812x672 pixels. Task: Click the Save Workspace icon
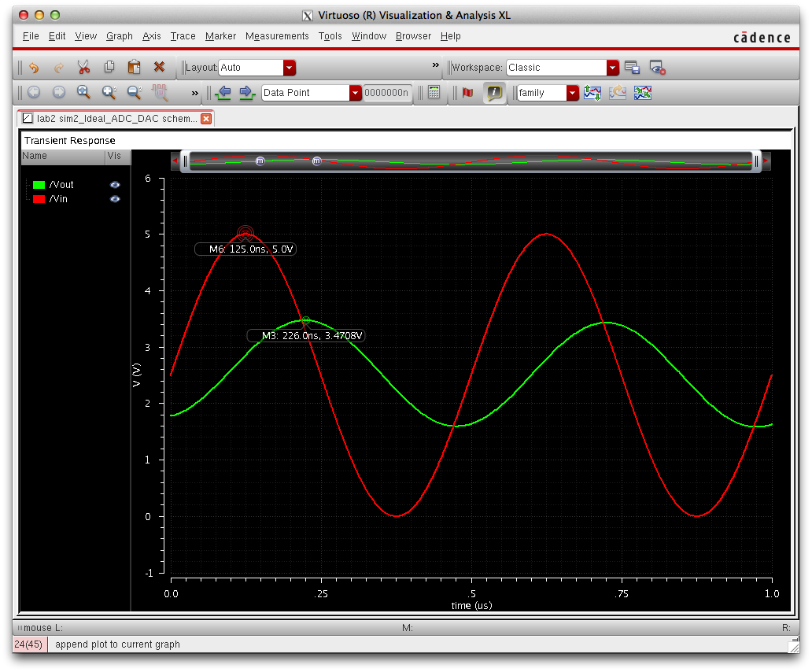pos(632,68)
